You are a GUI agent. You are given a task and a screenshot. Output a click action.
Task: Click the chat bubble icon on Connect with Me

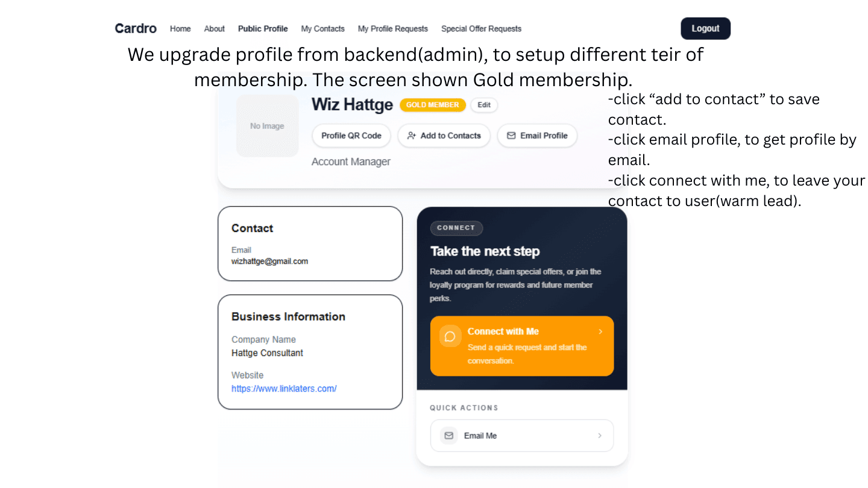tap(449, 335)
